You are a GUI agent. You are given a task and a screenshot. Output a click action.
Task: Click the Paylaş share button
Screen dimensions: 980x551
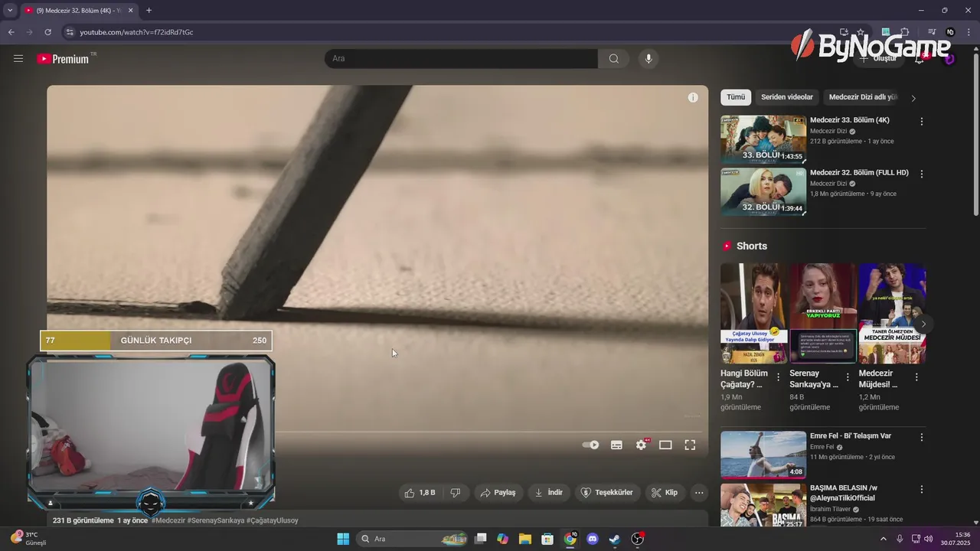[498, 493]
